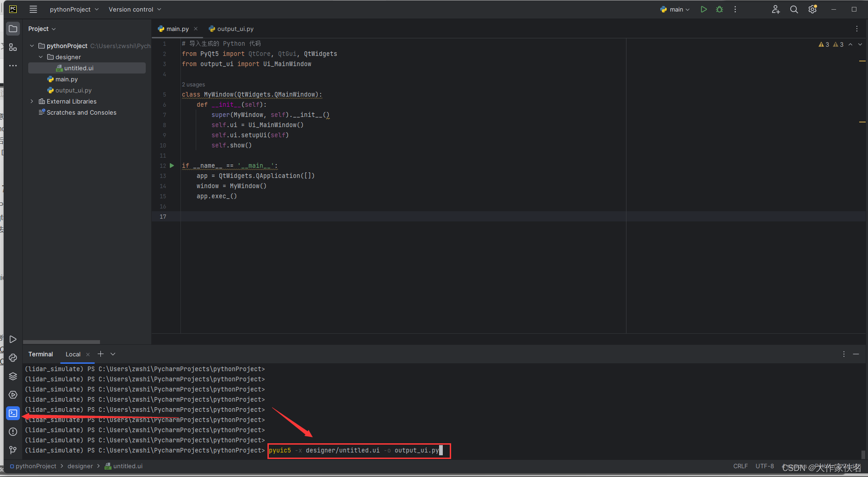Open the Git version control tool window
Viewport: 868px width, 477px height.
point(13,450)
